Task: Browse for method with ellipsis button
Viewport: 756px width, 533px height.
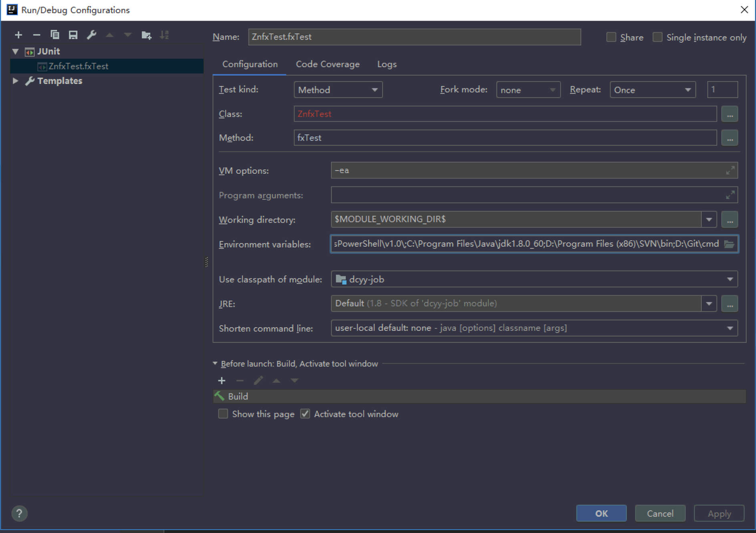Action: [730, 138]
